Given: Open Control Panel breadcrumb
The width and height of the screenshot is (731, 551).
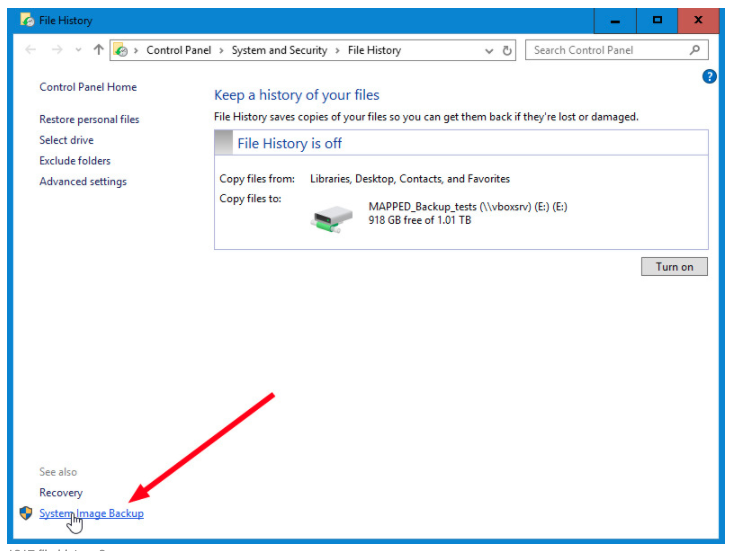Looking at the screenshot, I should [179, 50].
